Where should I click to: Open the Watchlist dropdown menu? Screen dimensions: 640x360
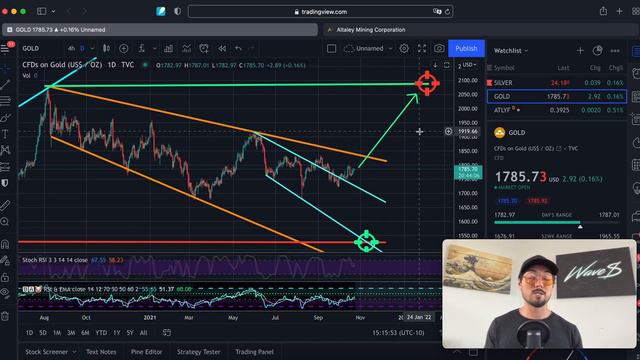pyautogui.click(x=511, y=51)
